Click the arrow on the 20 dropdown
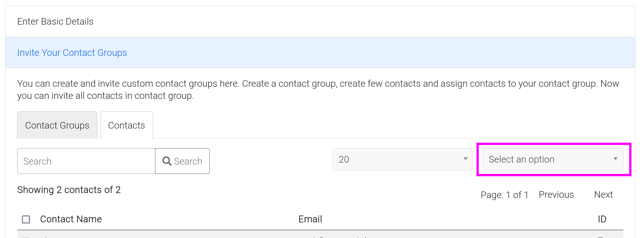The width and height of the screenshot is (644, 238). (465, 159)
